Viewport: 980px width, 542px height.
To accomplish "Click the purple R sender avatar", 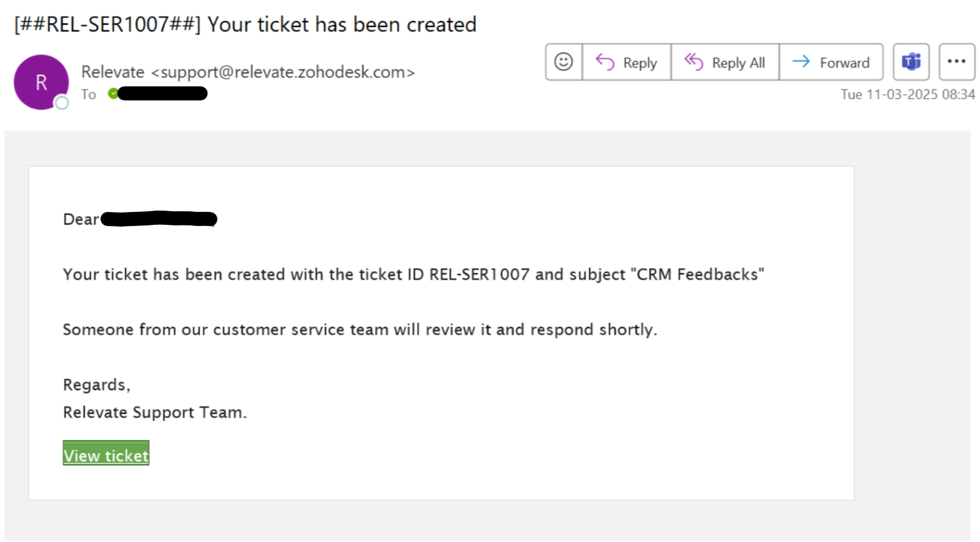I will 41,82.
